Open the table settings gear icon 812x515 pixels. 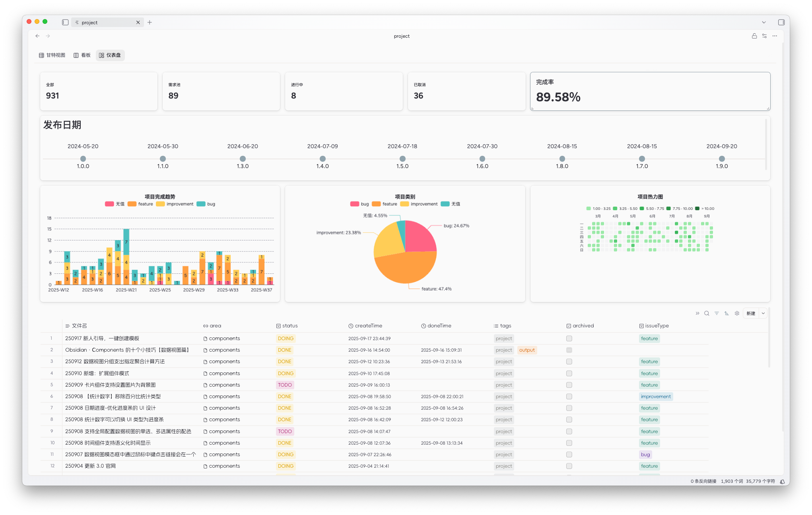737,313
